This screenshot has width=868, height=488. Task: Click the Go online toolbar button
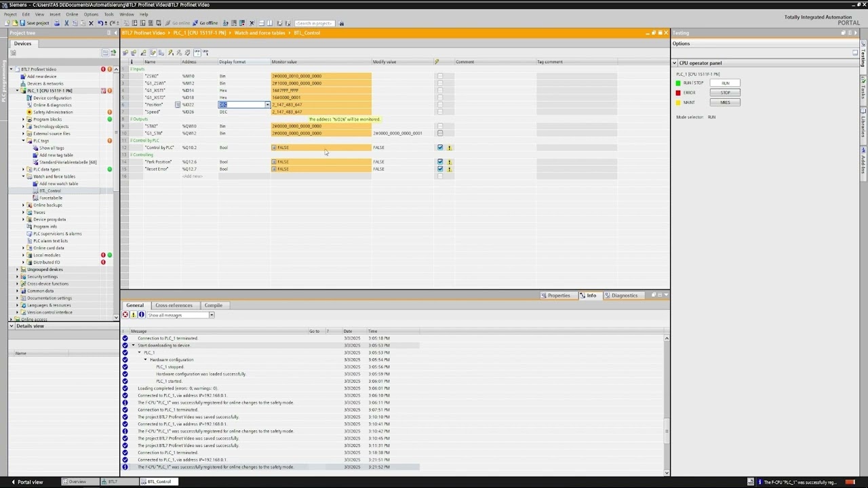[178, 23]
